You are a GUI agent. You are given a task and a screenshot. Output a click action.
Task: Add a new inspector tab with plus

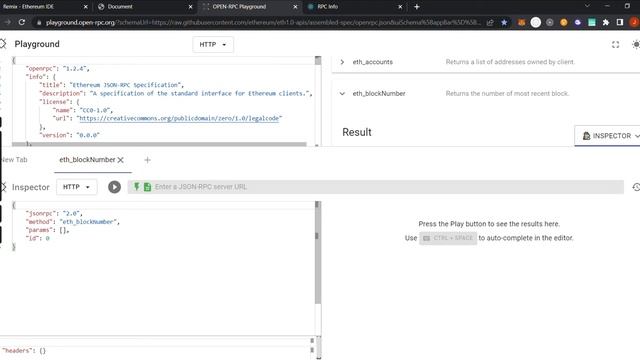click(x=147, y=160)
